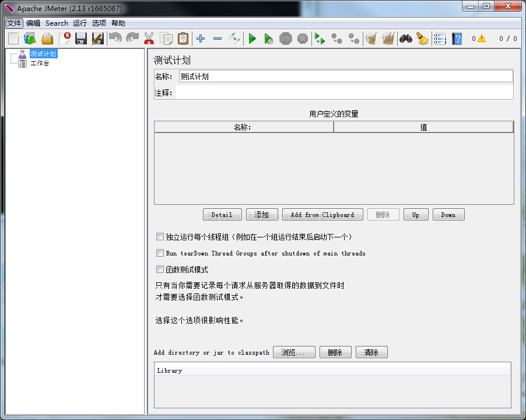Click the Copy icon in toolbar

(166, 38)
